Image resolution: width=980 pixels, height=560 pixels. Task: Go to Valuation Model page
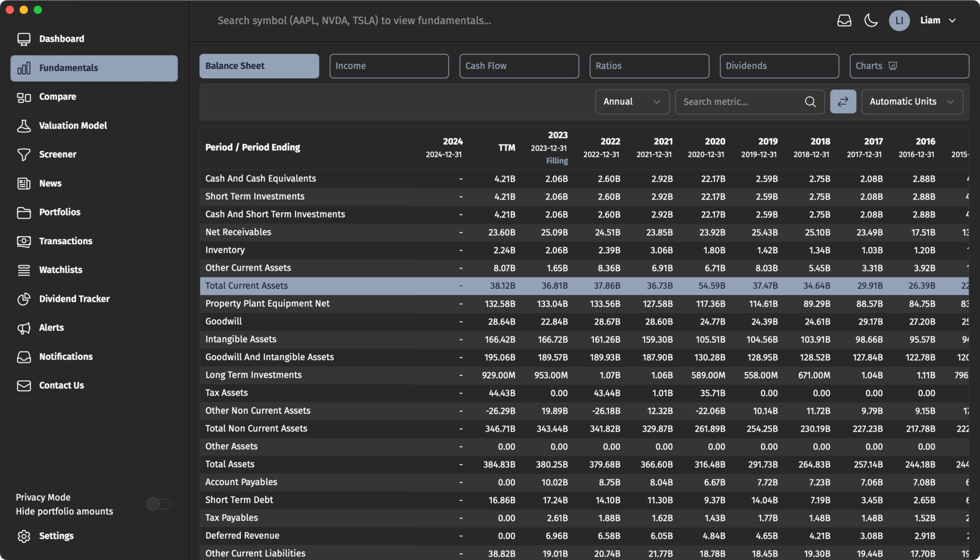coord(73,125)
